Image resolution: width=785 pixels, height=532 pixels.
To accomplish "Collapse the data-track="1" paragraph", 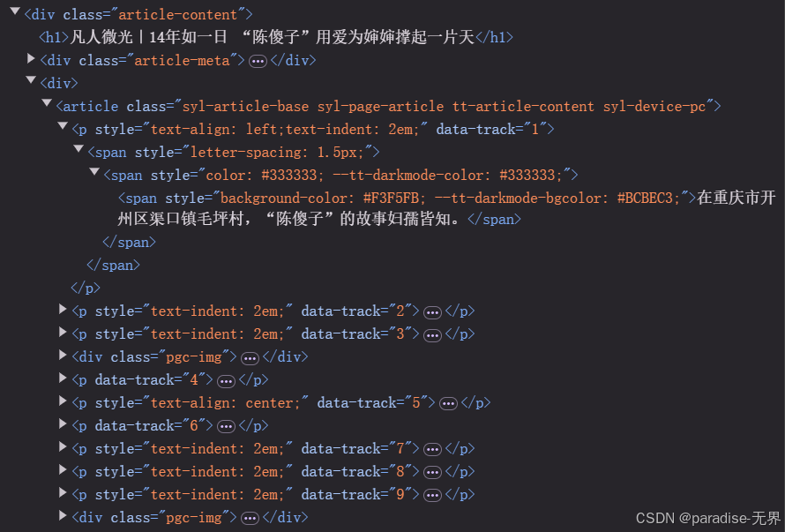I will (63, 126).
